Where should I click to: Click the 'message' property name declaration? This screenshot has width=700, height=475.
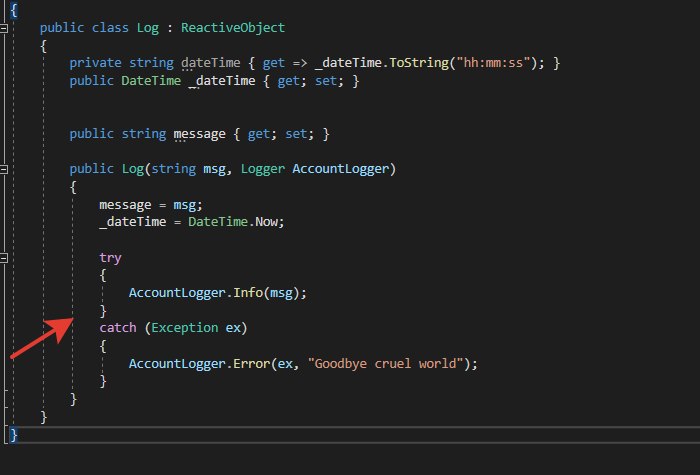(x=200, y=134)
